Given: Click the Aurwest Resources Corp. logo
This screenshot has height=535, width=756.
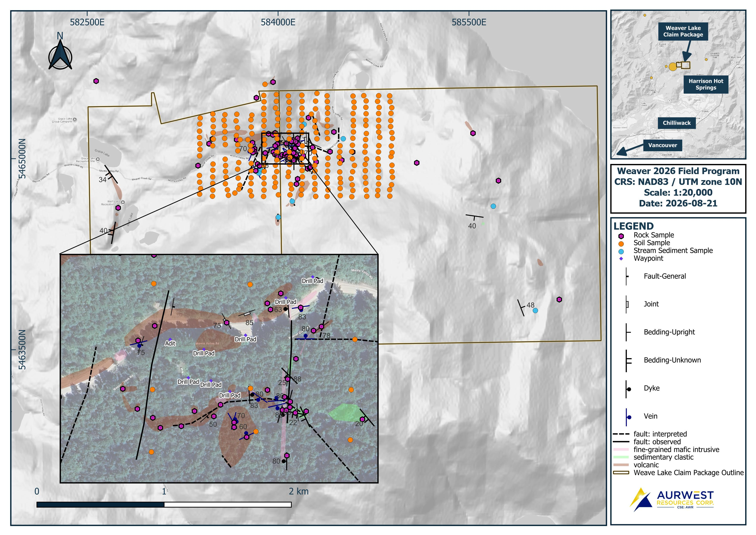Looking at the screenshot, I should click(x=672, y=499).
